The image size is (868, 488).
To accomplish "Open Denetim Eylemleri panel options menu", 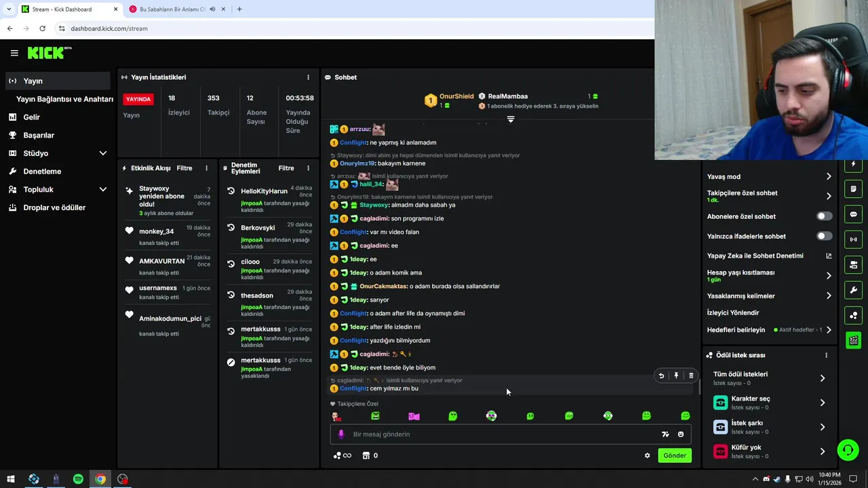I will pyautogui.click(x=308, y=168).
